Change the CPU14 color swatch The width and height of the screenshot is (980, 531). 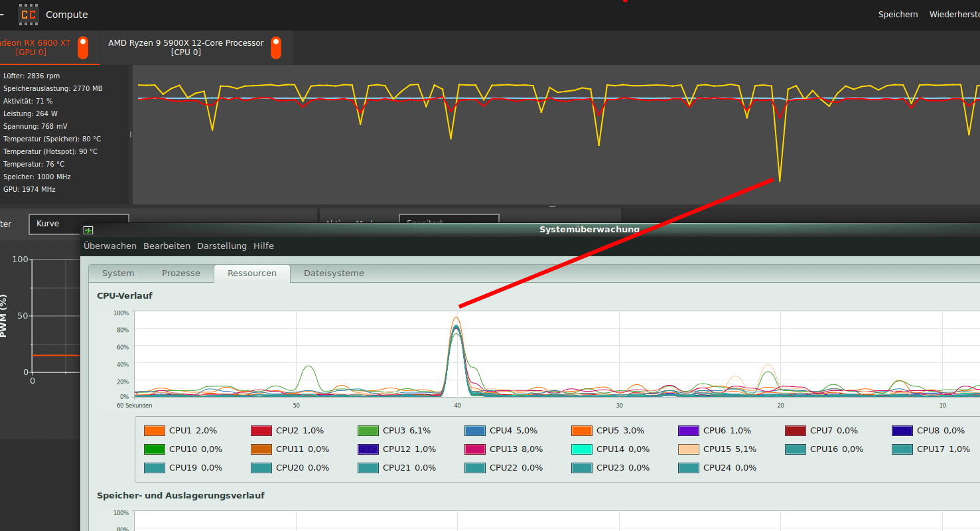point(582,449)
